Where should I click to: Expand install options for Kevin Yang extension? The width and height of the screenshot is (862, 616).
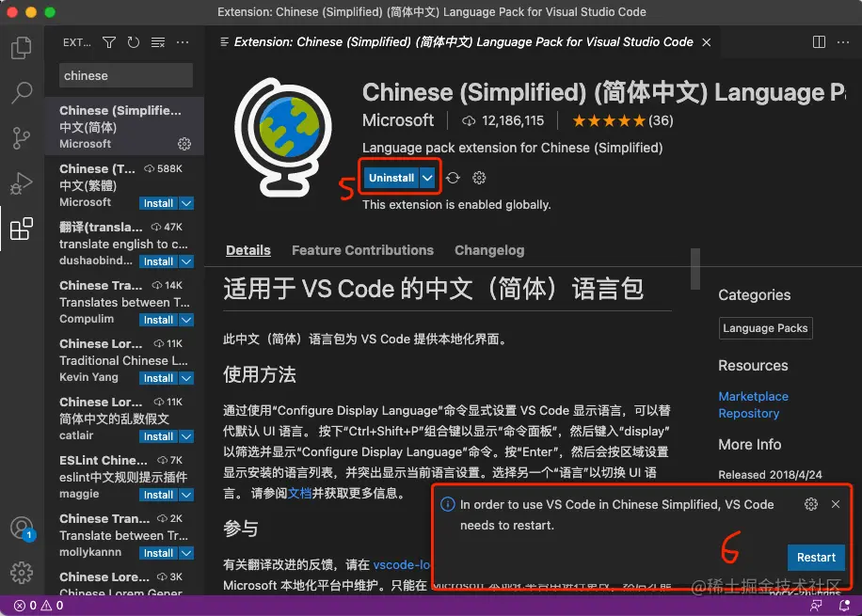click(187, 378)
